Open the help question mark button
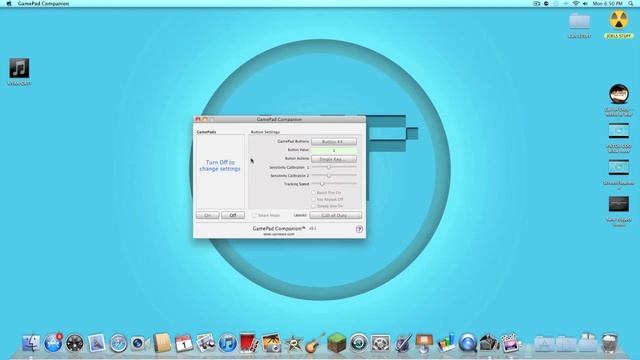The height and width of the screenshot is (360, 640). [x=359, y=229]
